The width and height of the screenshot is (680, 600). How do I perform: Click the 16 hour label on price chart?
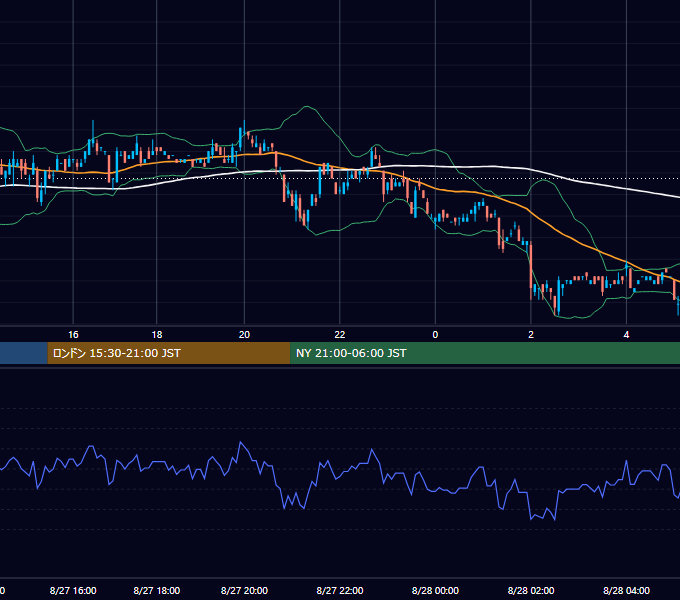[x=73, y=335]
